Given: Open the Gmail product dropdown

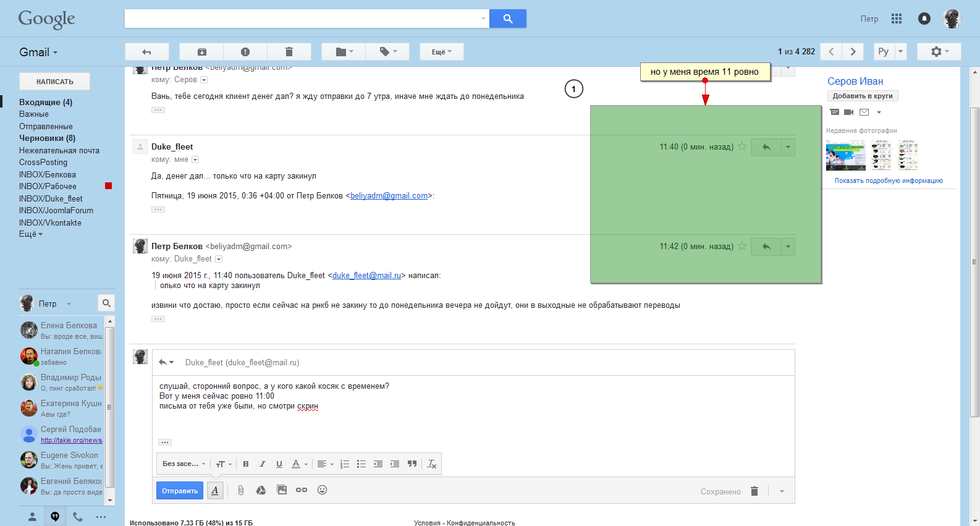Looking at the screenshot, I should pyautogui.click(x=38, y=53).
